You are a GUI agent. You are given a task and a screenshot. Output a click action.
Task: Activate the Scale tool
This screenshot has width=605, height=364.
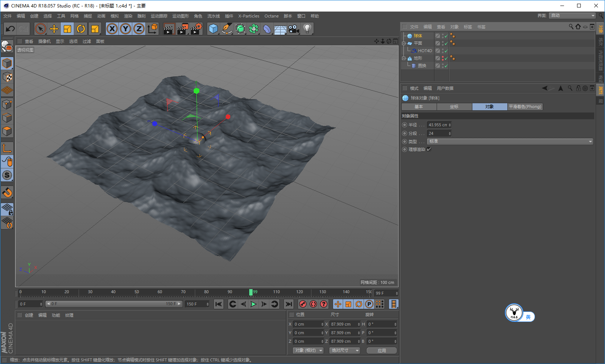click(x=67, y=29)
